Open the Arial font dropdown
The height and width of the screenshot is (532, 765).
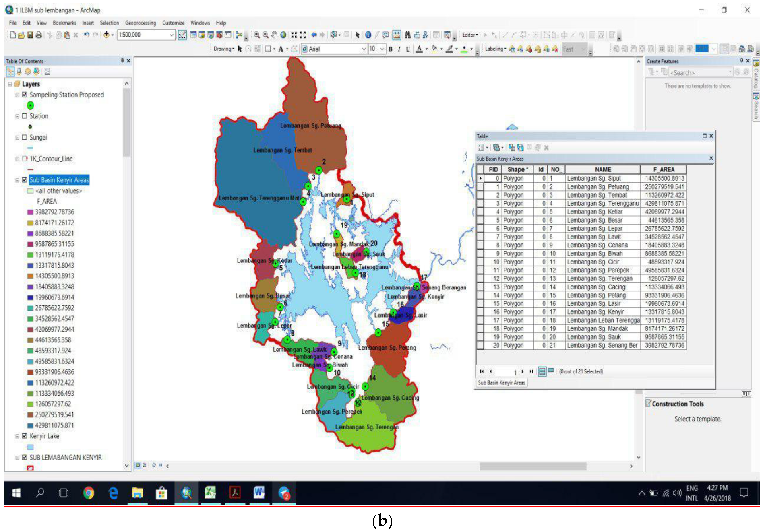click(x=364, y=49)
